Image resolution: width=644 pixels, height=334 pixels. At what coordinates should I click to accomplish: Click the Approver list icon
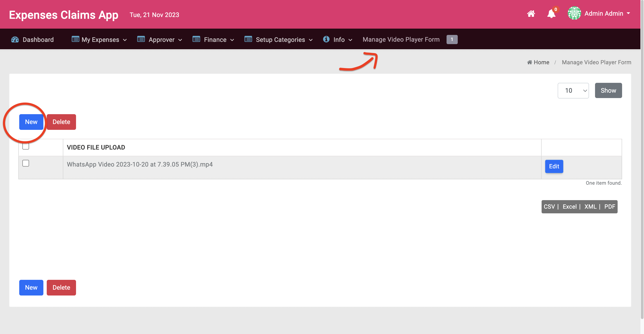pos(141,39)
